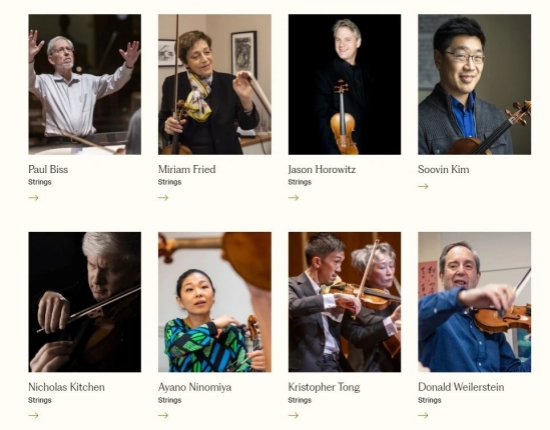
Task: Click the arrow icon under Jason Horowitz
Action: pyautogui.click(x=293, y=198)
